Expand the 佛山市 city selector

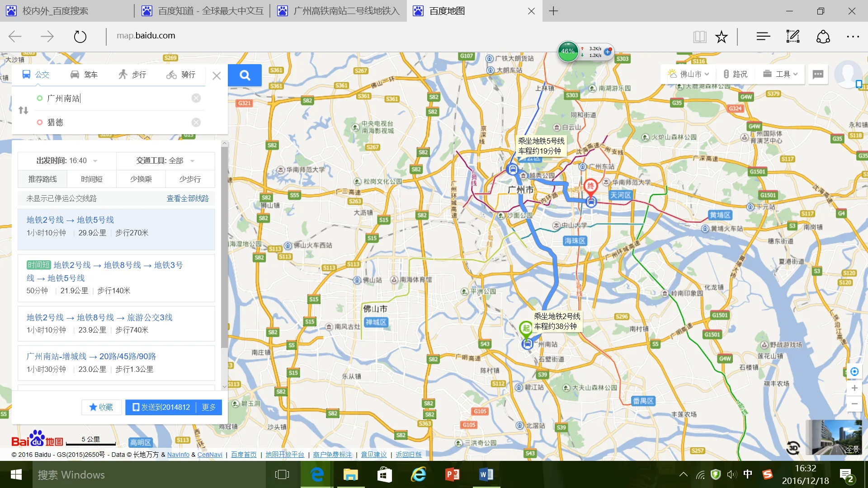coord(689,74)
